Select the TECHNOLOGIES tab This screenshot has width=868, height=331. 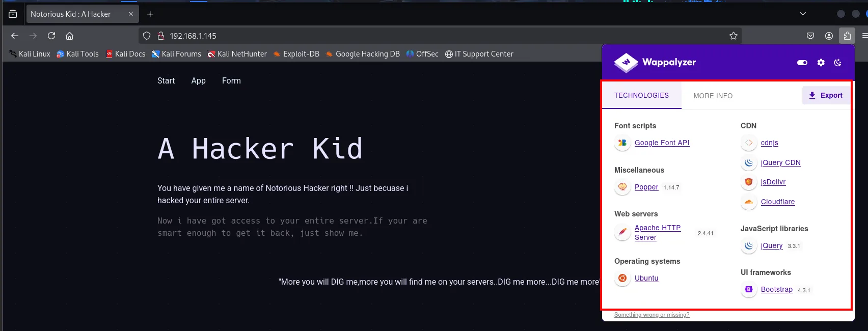pyautogui.click(x=641, y=95)
